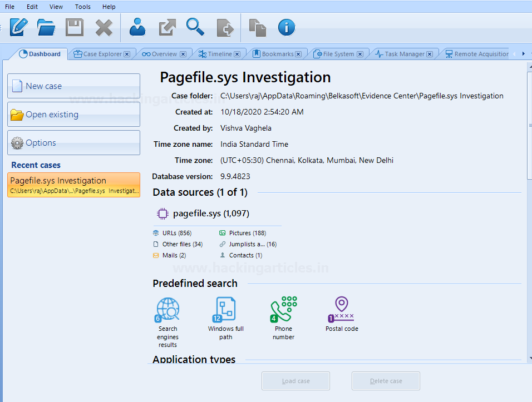Screen dimensions: 532x402
Task: Click the Delete case button
Action: 386,381
